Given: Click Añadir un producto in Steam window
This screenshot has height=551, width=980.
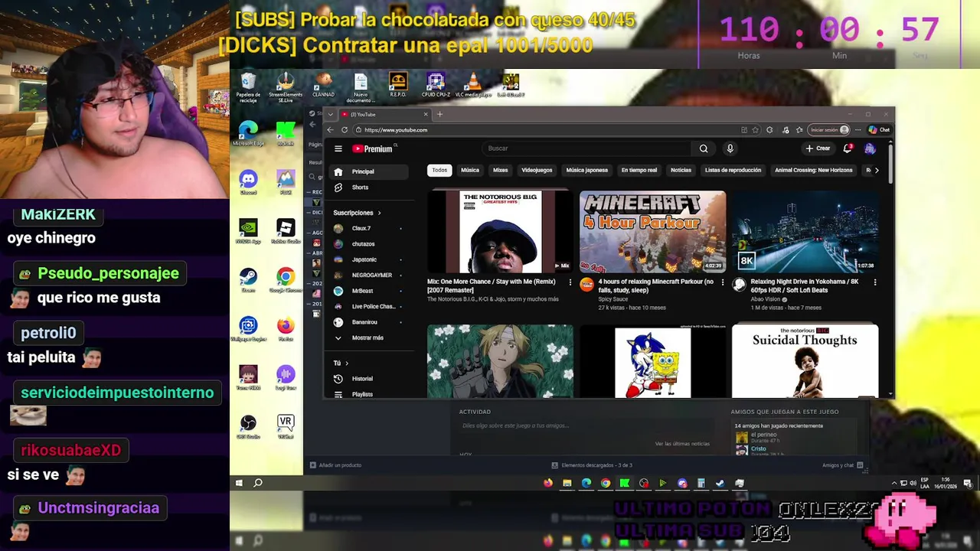Looking at the screenshot, I should [335, 465].
